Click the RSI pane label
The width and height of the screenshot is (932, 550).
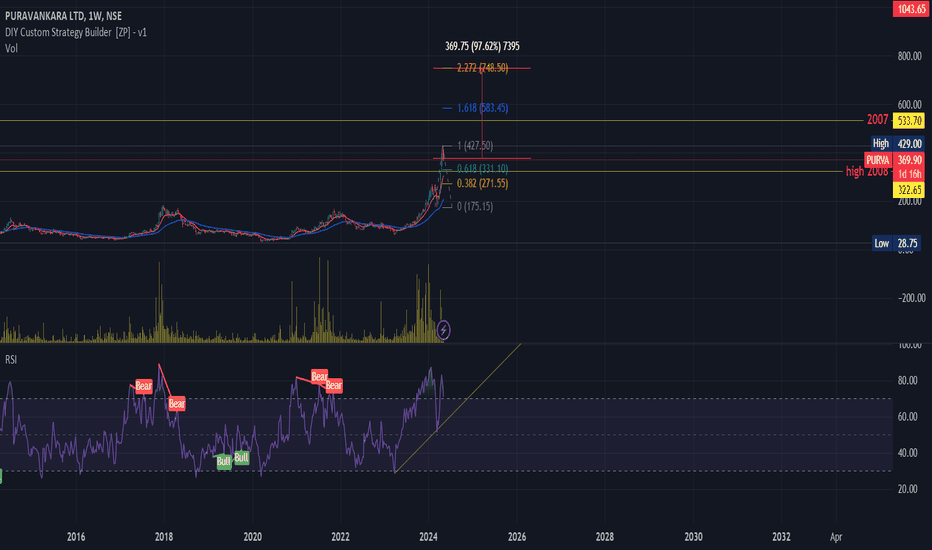11,360
